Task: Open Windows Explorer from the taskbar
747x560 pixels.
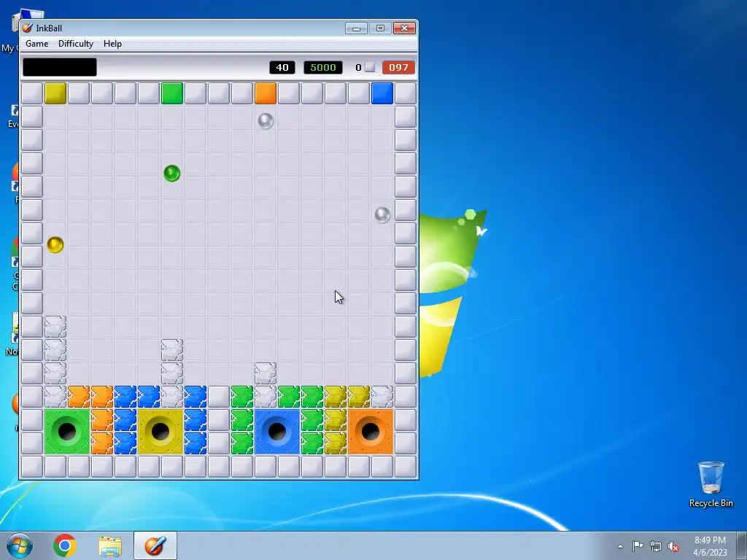Action: click(110, 545)
